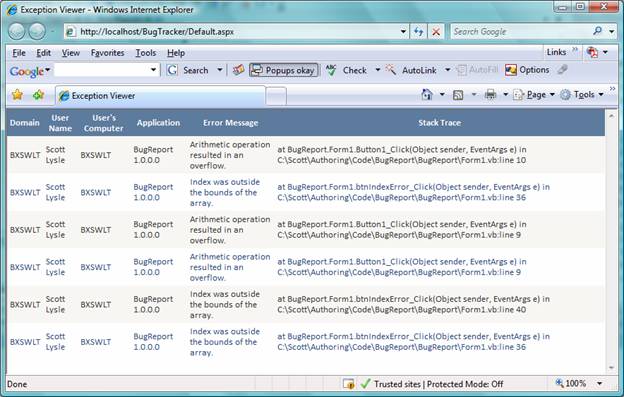Click the Google toolbar search text field
This screenshot has height=397, width=624.
click(x=101, y=70)
